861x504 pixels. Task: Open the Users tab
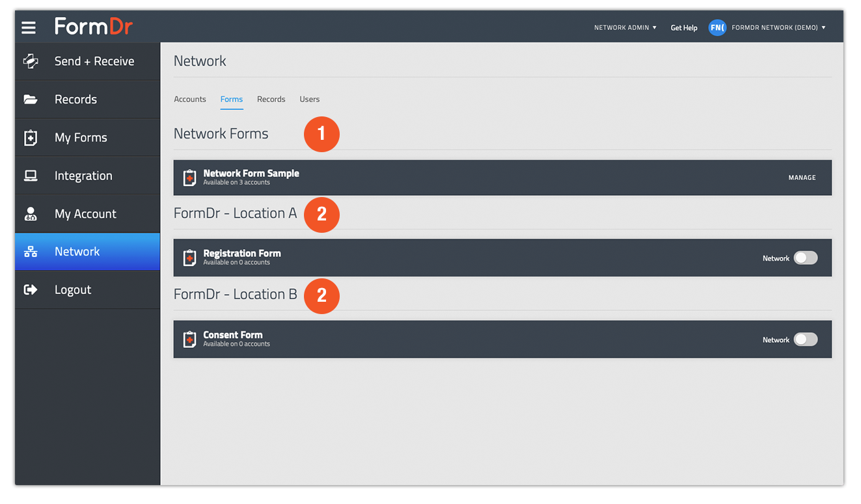(x=309, y=99)
